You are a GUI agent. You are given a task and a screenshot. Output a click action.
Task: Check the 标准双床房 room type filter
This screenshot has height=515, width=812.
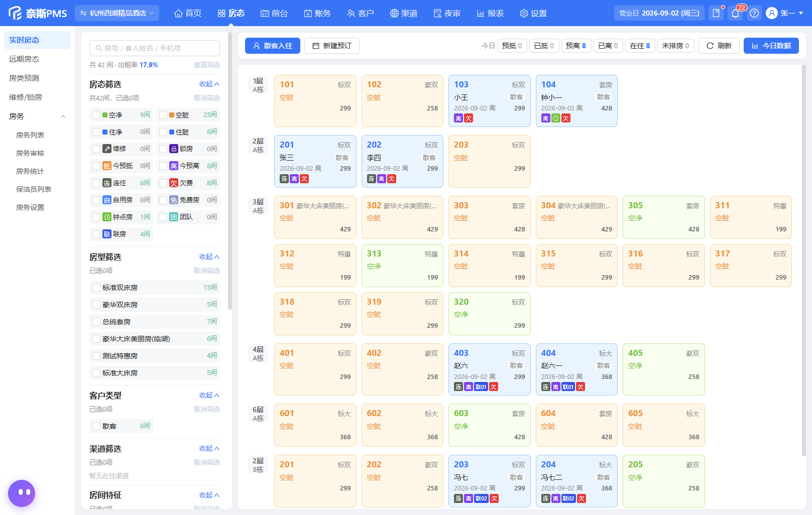pos(96,288)
